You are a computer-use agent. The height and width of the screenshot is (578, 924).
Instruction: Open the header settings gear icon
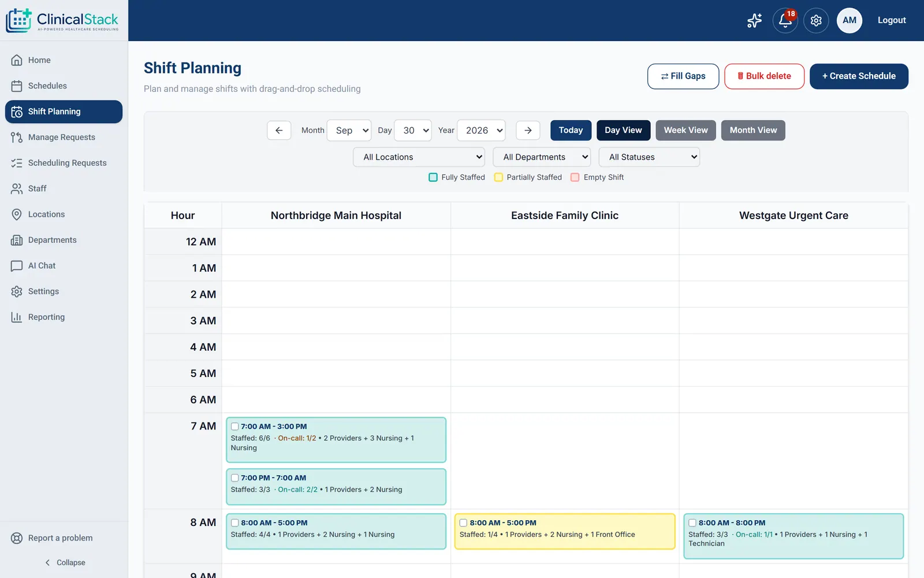(816, 20)
